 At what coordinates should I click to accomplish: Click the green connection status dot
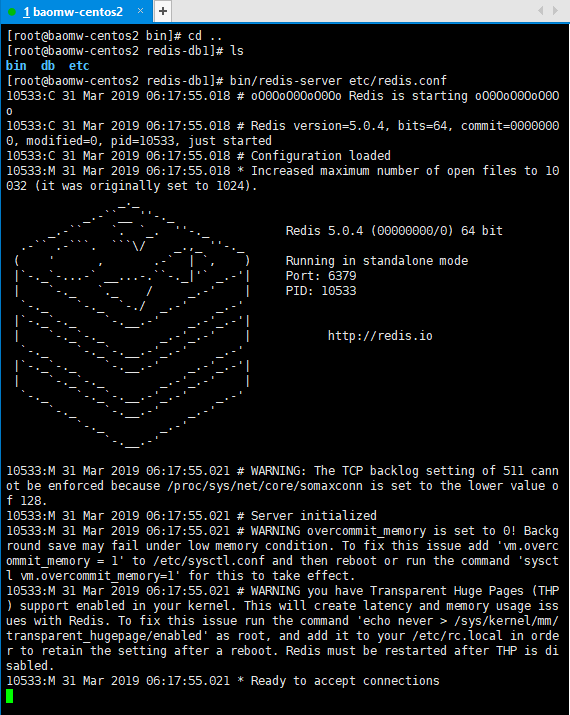[x=12, y=12]
